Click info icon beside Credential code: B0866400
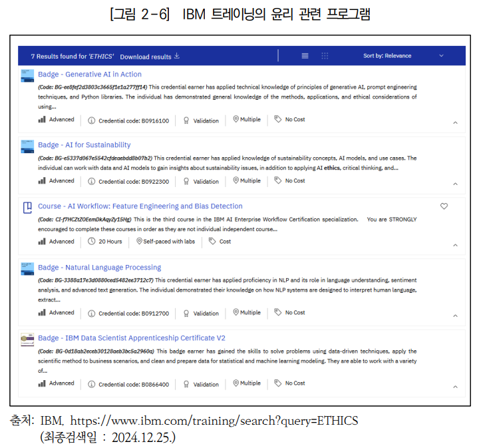Image resolution: width=479 pixels, height=448 pixels. click(91, 384)
